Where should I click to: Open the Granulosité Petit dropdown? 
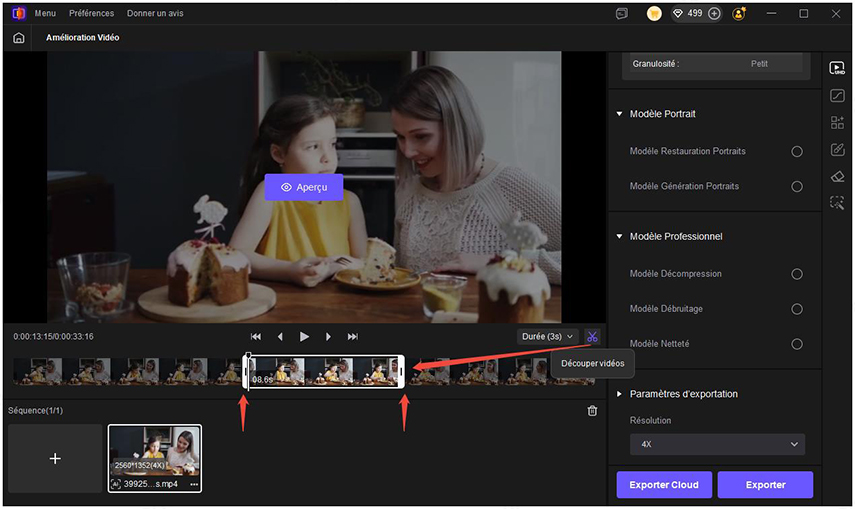click(716, 64)
